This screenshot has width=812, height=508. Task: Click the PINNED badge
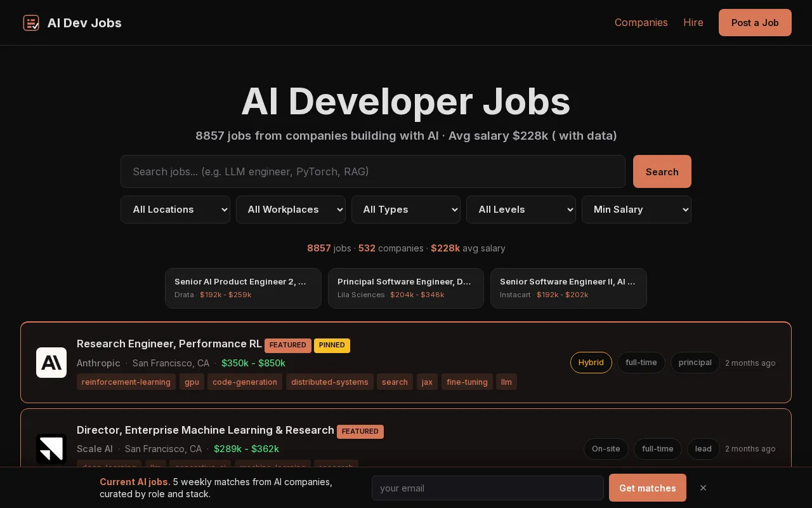coord(332,345)
